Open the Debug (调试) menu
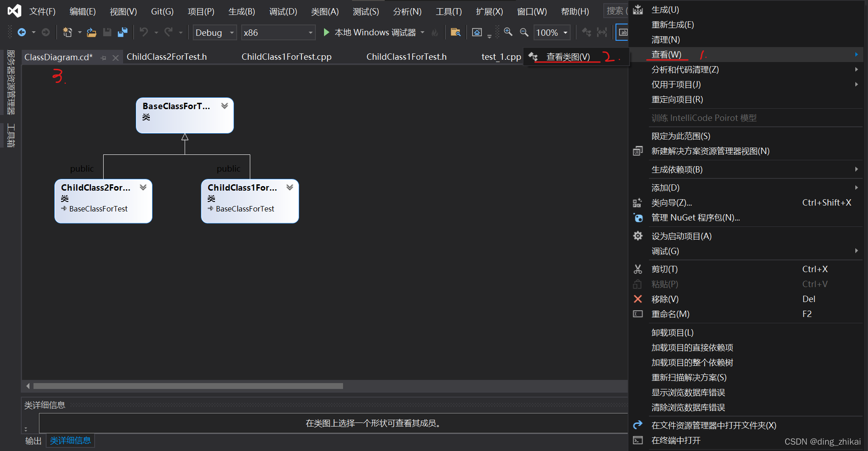Viewport: 868px width, 451px height. coord(283,11)
